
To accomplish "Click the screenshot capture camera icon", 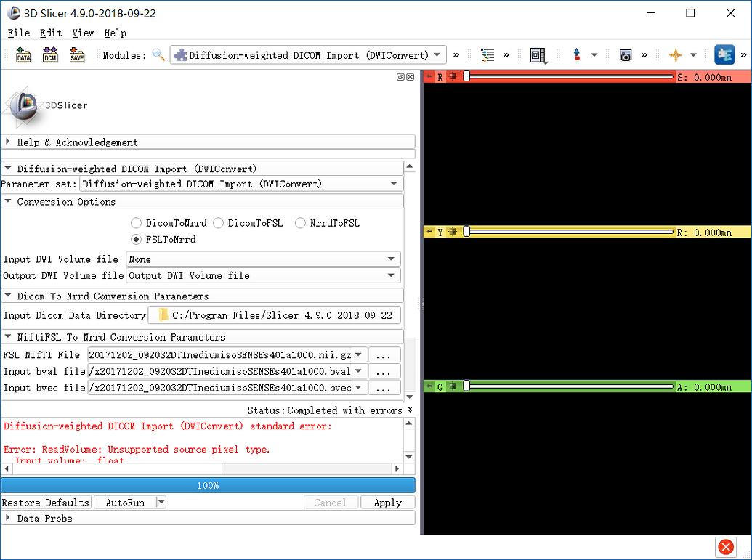I will (625, 55).
